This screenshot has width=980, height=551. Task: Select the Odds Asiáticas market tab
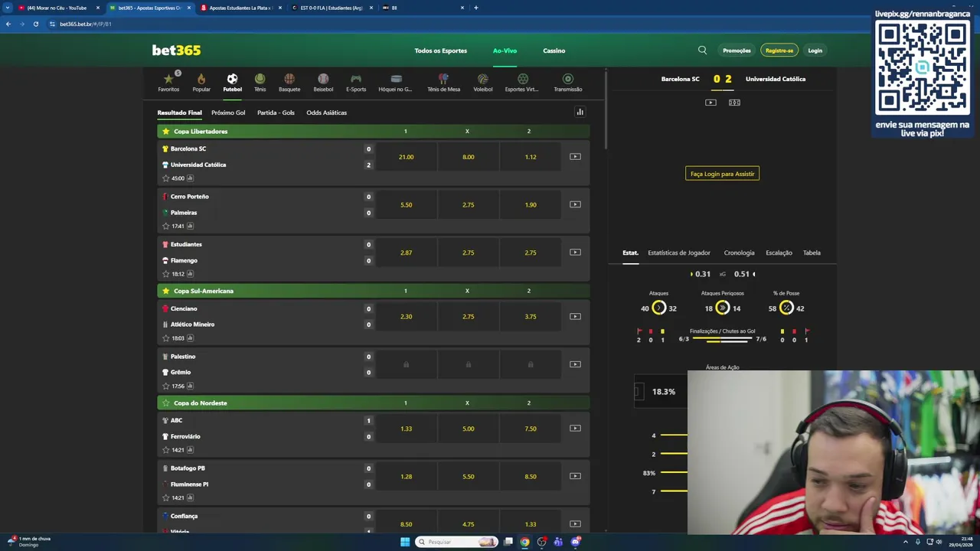327,112
